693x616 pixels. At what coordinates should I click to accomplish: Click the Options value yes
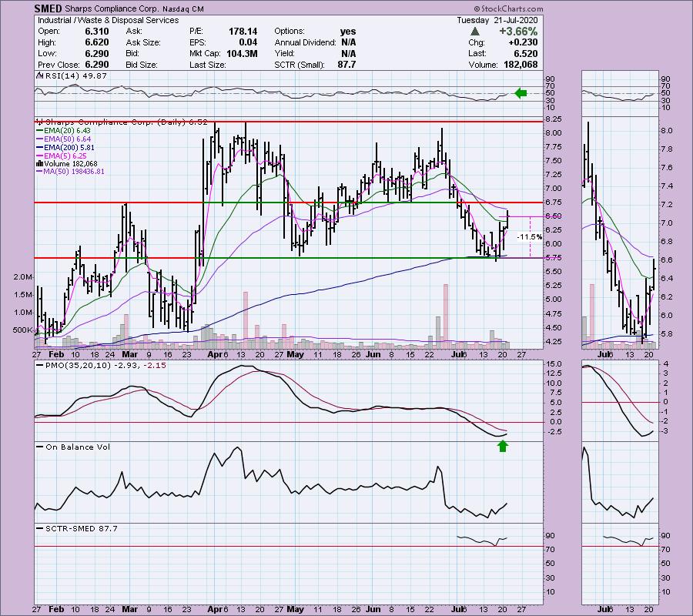348,32
